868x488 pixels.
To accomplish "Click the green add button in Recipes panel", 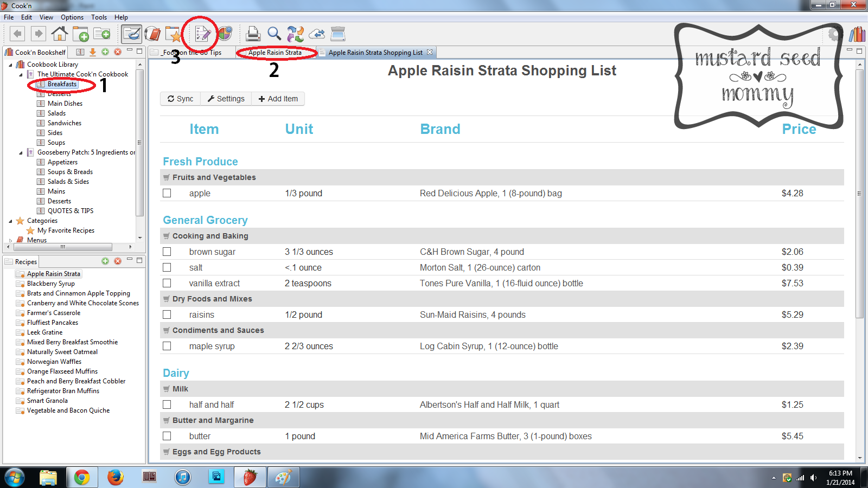I will pyautogui.click(x=105, y=261).
